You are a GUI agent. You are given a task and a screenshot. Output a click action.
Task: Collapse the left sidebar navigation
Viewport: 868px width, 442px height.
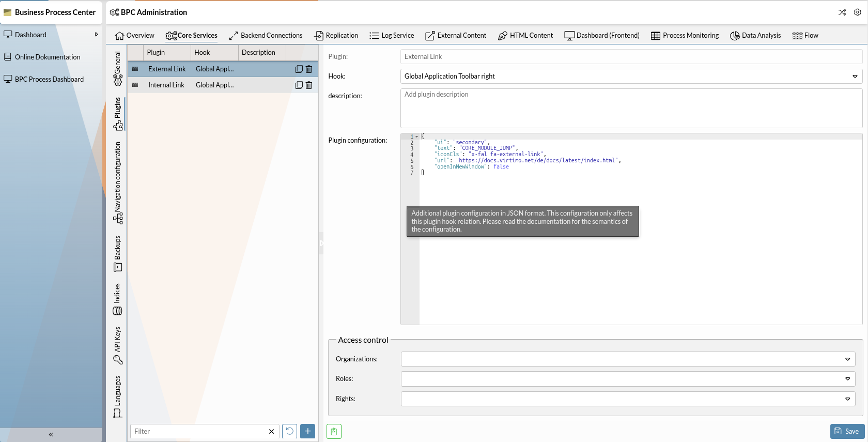pyautogui.click(x=51, y=434)
